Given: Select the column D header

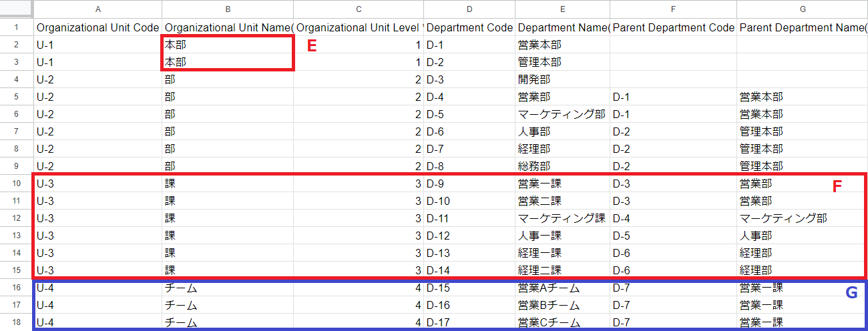Looking at the screenshot, I should click(469, 9).
